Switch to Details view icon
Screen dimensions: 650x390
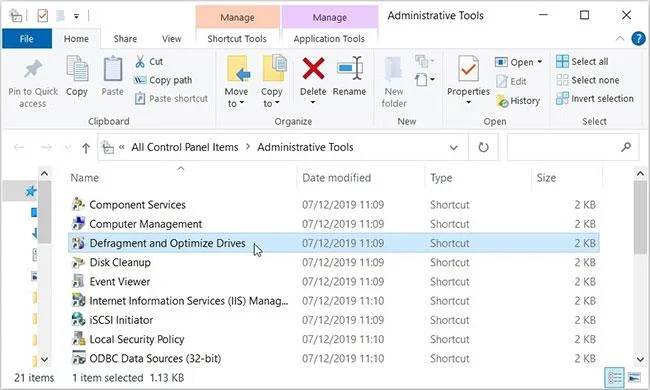[614, 378]
